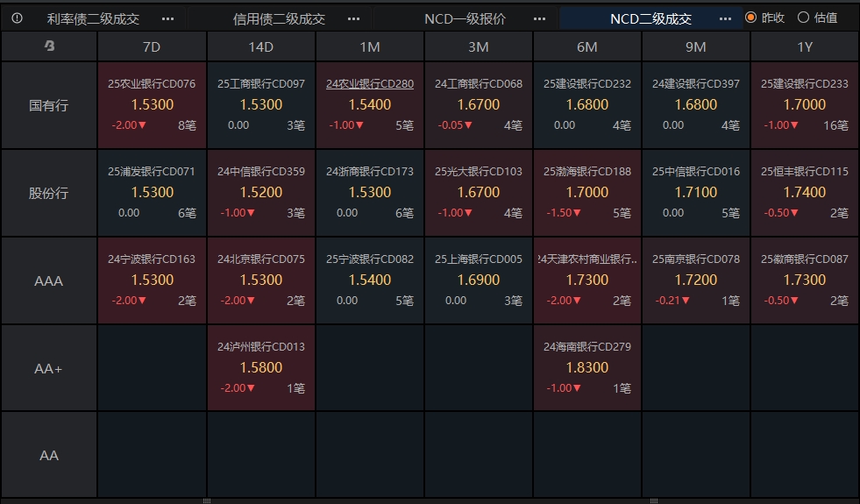The height and width of the screenshot is (504, 860).
Task: Click the 24海南银行CD279 cell
Action: coord(586,368)
